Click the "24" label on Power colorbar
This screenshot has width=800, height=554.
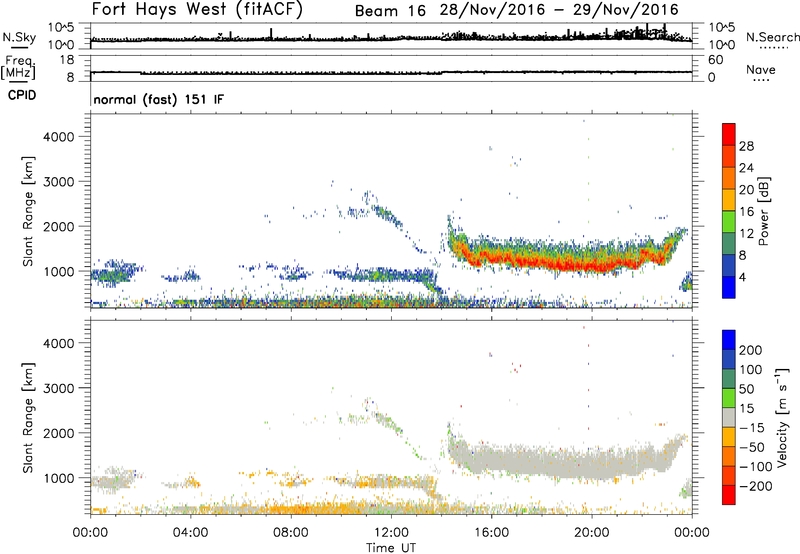746,168
